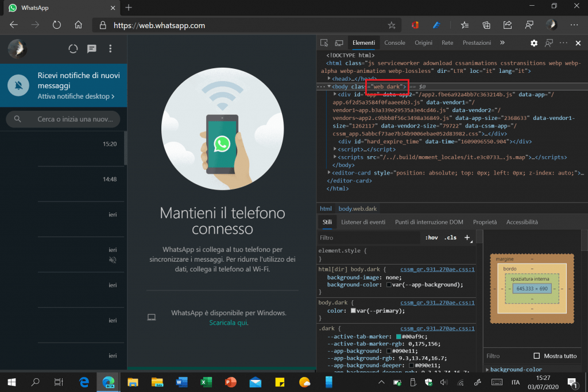This screenshot has height=392, width=588.
Task: Activate the DevTools element inspector tool
Action: pyautogui.click(x=324, y=43)
